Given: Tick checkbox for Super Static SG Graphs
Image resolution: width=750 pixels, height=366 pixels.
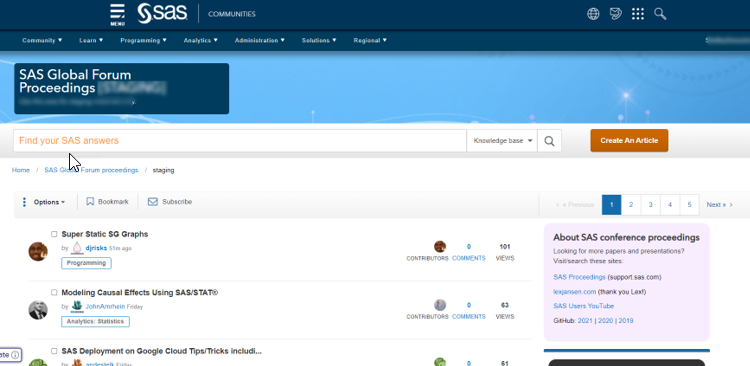Looking at the screenshot, I should click(54, 234).
